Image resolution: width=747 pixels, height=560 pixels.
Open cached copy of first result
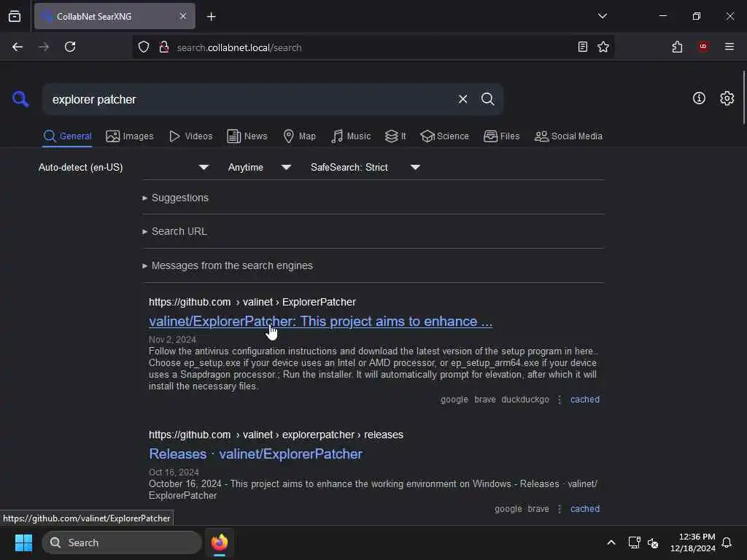coord(584,400)
